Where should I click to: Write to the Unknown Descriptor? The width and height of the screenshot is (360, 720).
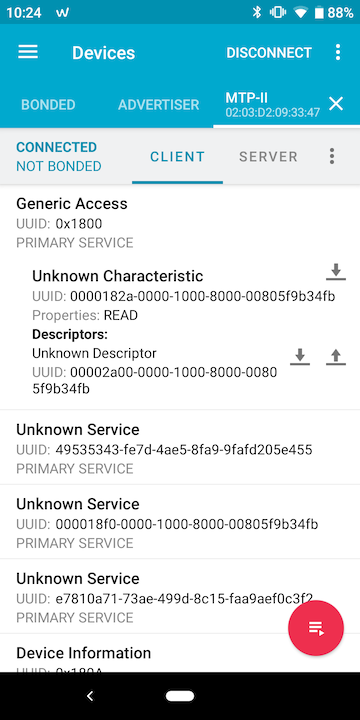336,356
